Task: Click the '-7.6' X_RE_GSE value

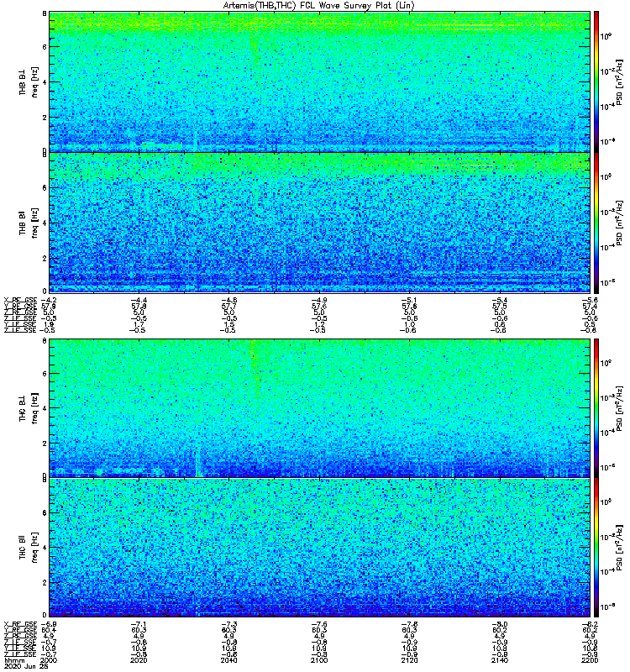Action: click(319, 624)
